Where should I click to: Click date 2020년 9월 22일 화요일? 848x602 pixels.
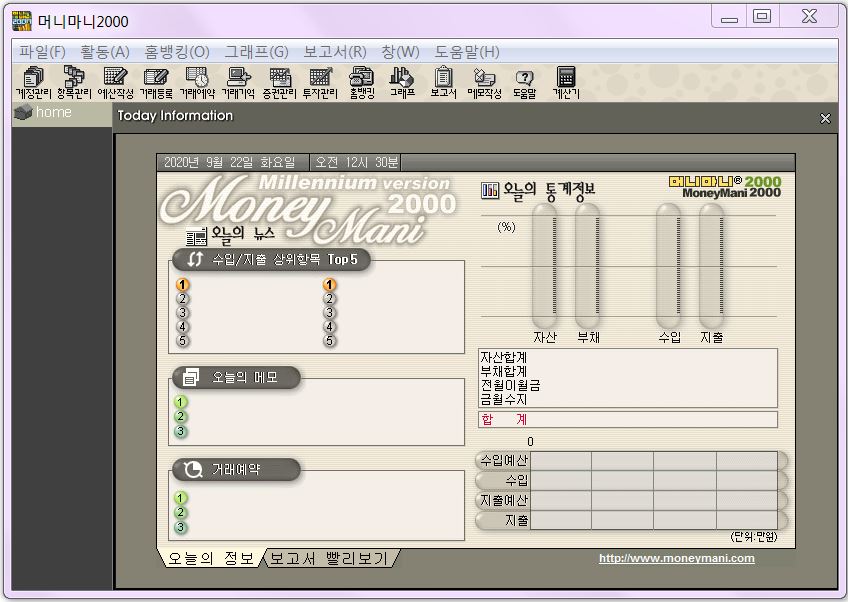pyautogui.click(x=230, y=162)
